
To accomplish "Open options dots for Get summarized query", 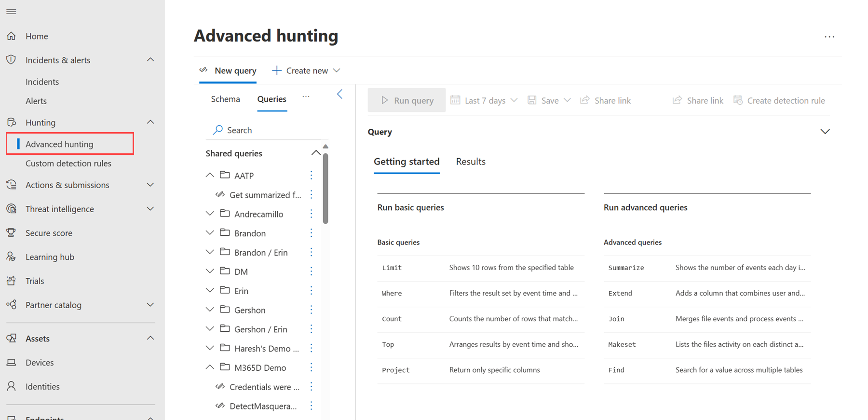I will (311, 194).
